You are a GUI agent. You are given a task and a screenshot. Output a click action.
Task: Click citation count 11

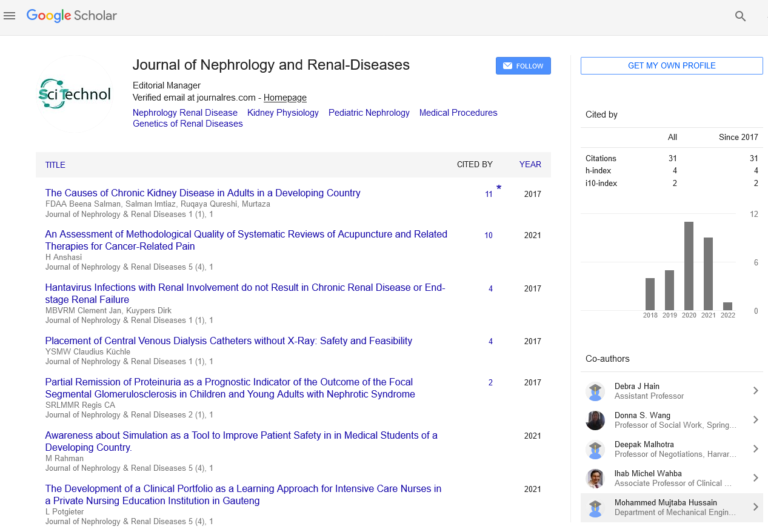(x=489, y=195)
